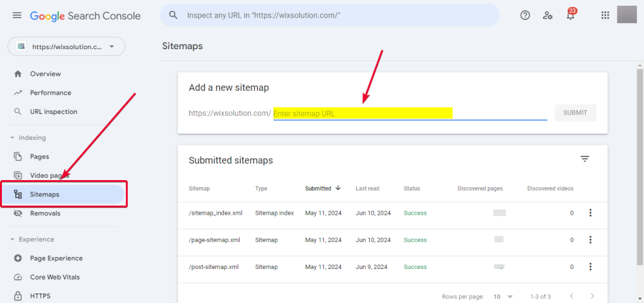Image resolution: width=644 pixels, height=303 pixels.
Task: Click Jun 9, 2024 last read date
Action: (371, 267)
